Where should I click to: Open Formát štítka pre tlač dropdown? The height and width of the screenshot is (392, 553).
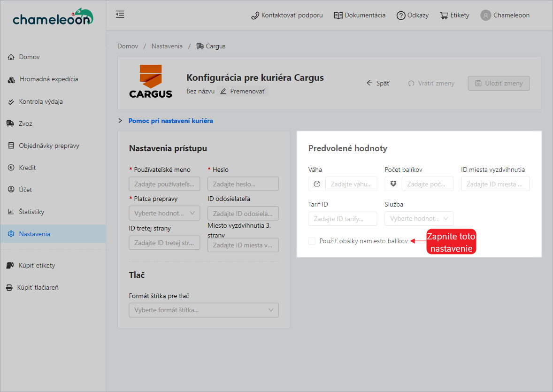[203, 310]
